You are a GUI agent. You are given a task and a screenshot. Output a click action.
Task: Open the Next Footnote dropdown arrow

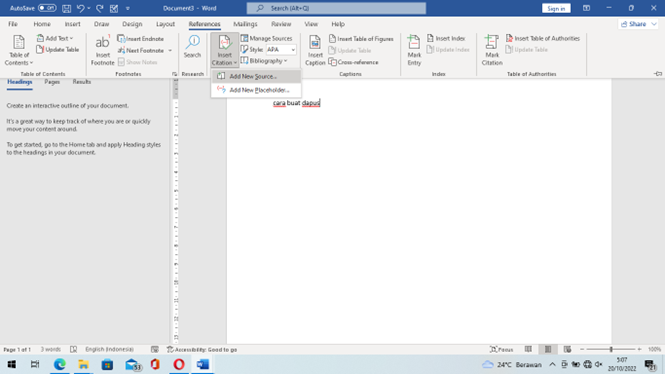(x=170, y=50)
